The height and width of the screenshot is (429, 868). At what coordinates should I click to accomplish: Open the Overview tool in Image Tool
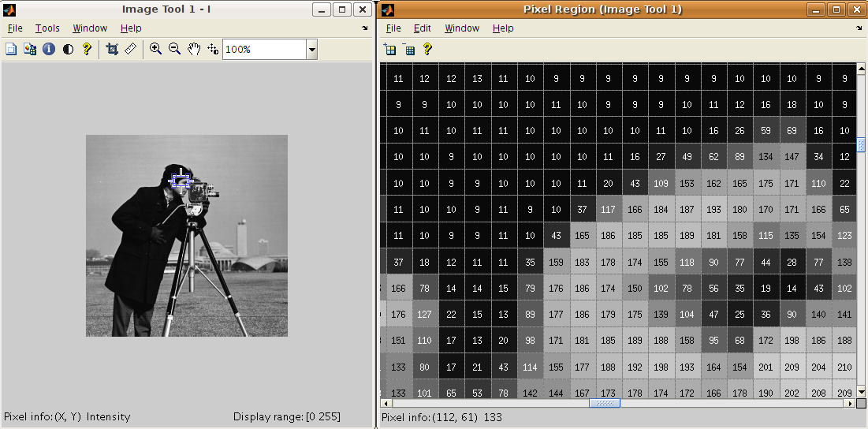coord(11,49)
